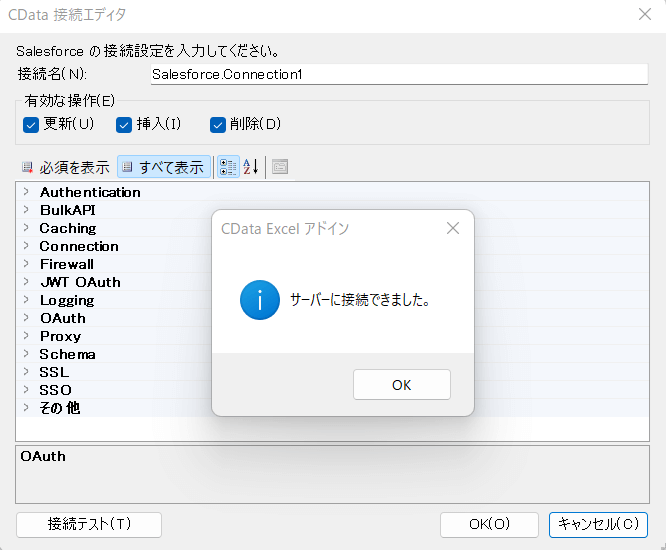Expand the その他 category
The image size is (666, 550).
pos(26,408)
